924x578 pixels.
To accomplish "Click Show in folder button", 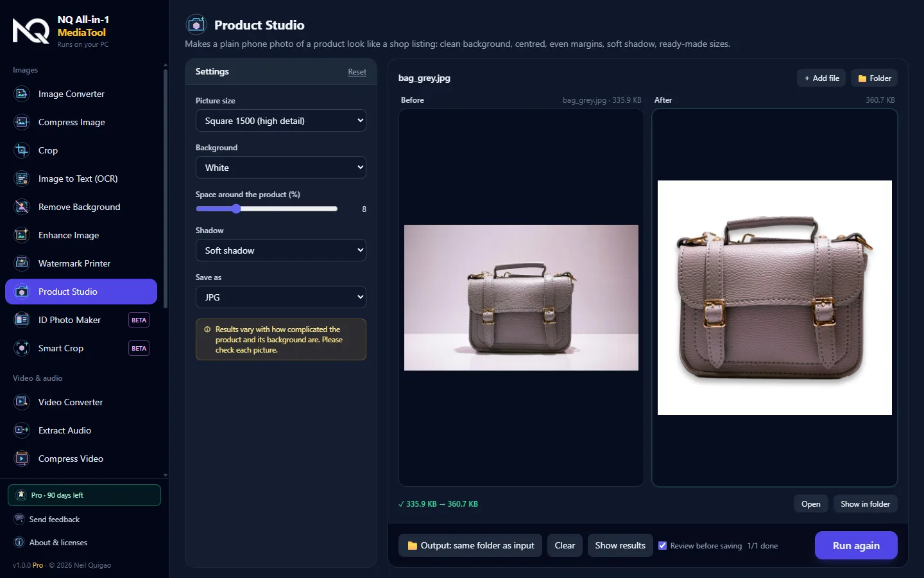I will (x=866, y=504).
